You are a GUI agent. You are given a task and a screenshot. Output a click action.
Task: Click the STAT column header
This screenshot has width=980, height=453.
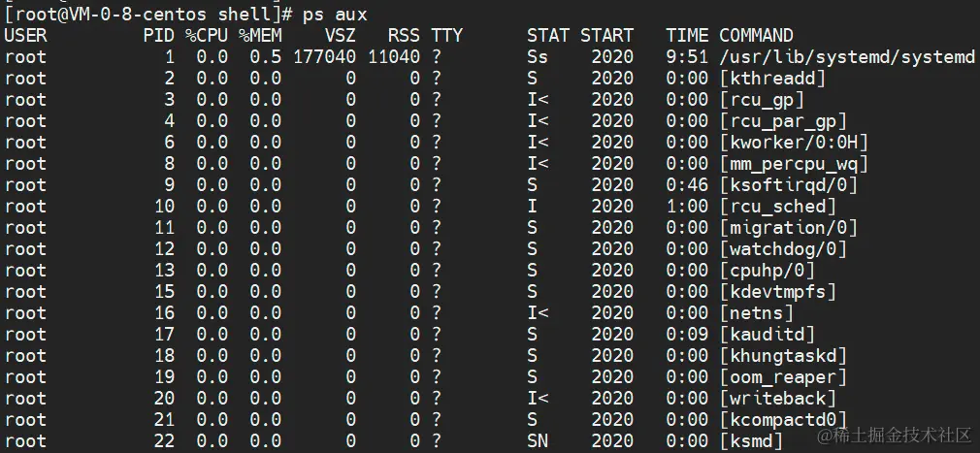click(x=548, y=36)
